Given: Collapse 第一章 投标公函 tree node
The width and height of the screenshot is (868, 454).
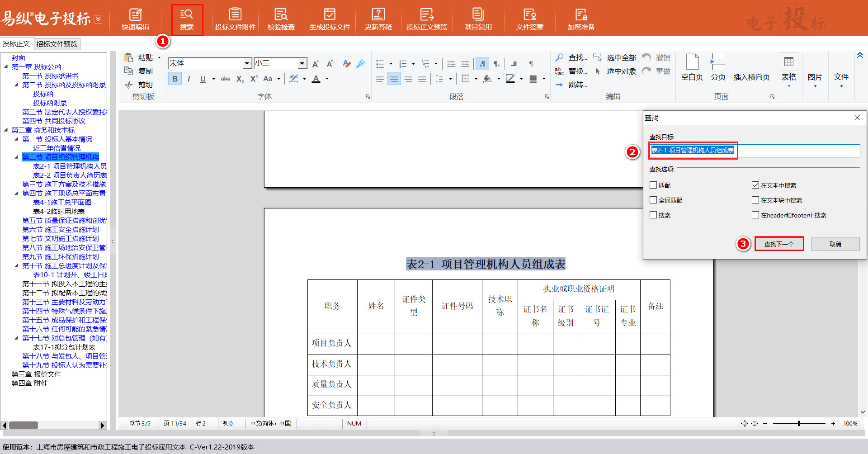Looking at the screenshot, I should click(x=6, y=67).
